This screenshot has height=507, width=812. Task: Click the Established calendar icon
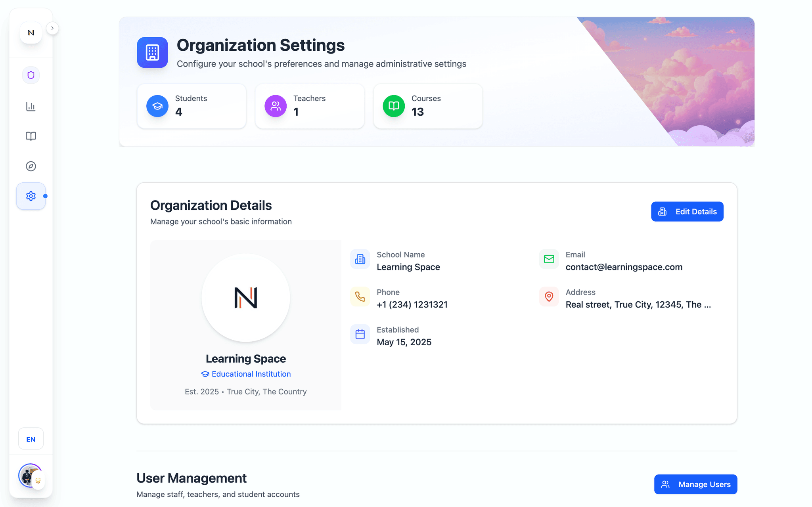(360, 334)
